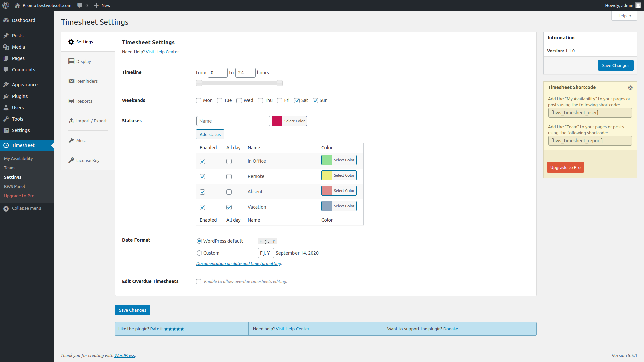Screen dimensions: 644x362
Task: Uncheck the Sun weekend checkbox
Action: click(315, 101)
